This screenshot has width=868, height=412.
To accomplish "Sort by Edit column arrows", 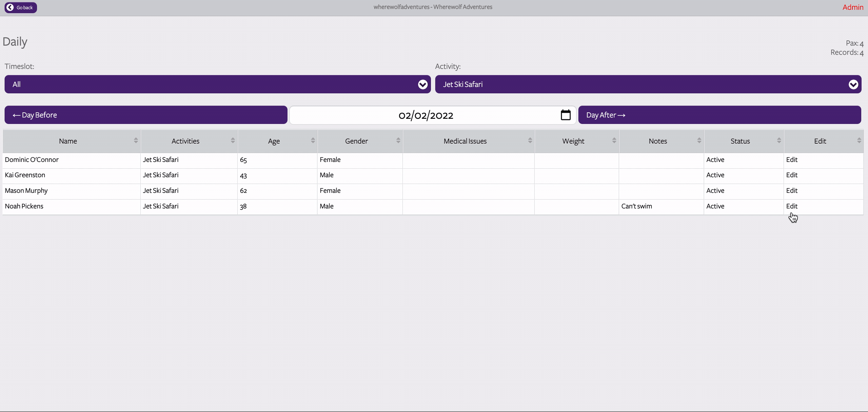I will tap(859, 141).
